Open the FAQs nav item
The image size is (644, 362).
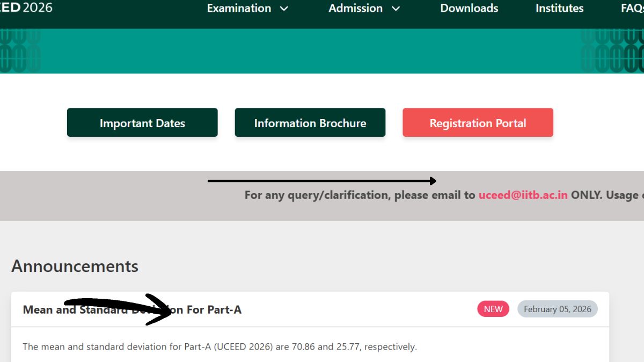[632, 8]
